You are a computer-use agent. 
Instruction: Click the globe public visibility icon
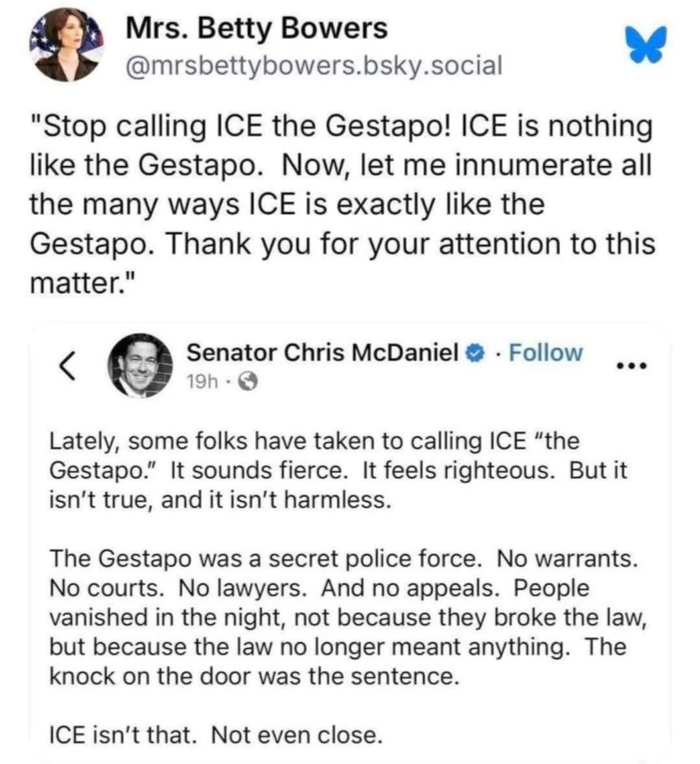pyautogui.click(x=248, y=383)
